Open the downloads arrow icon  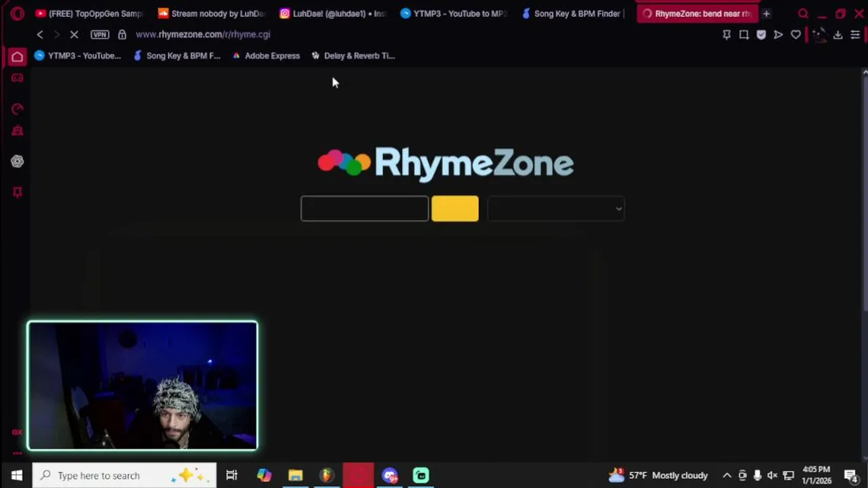pos(838,35)
